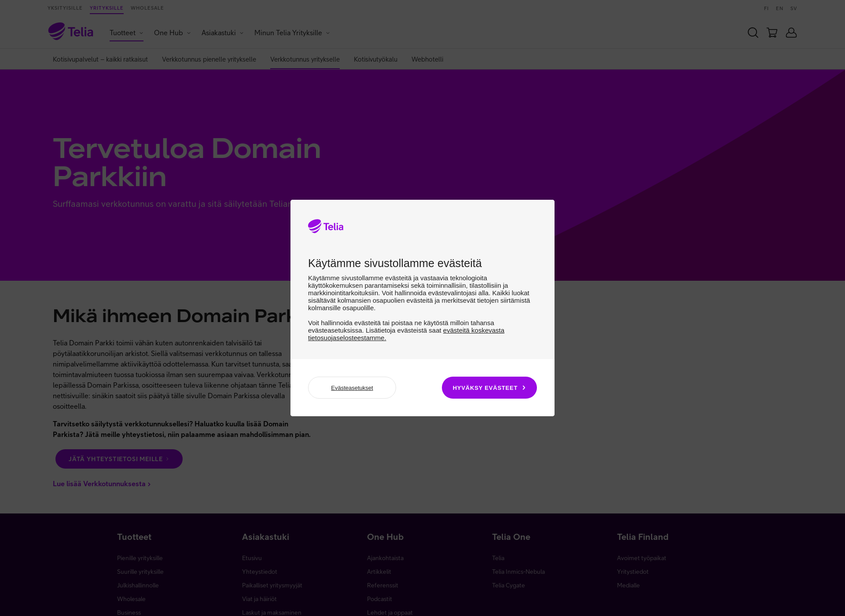Click the shopping cart icon

[x=772, y=33]
